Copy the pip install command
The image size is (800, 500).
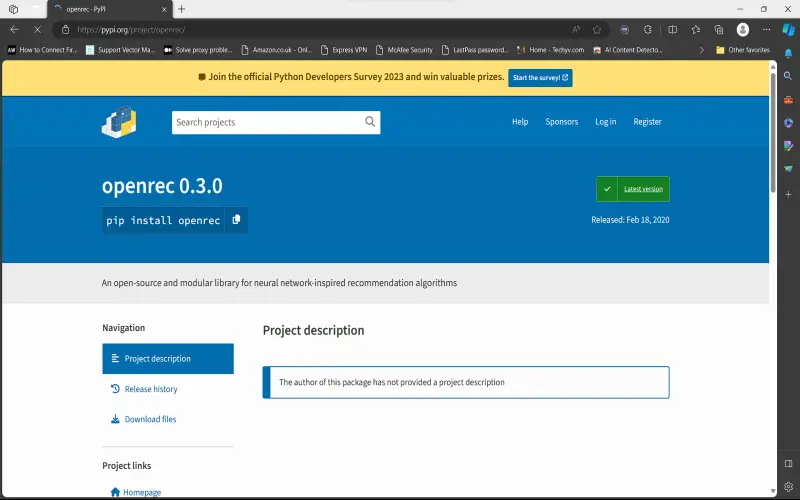point(236,220)
